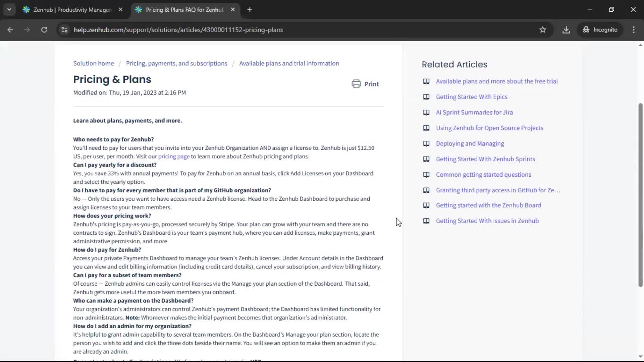Reload the current page
The height and width of the screenshot is (362, 644).
tap(44, 29)
